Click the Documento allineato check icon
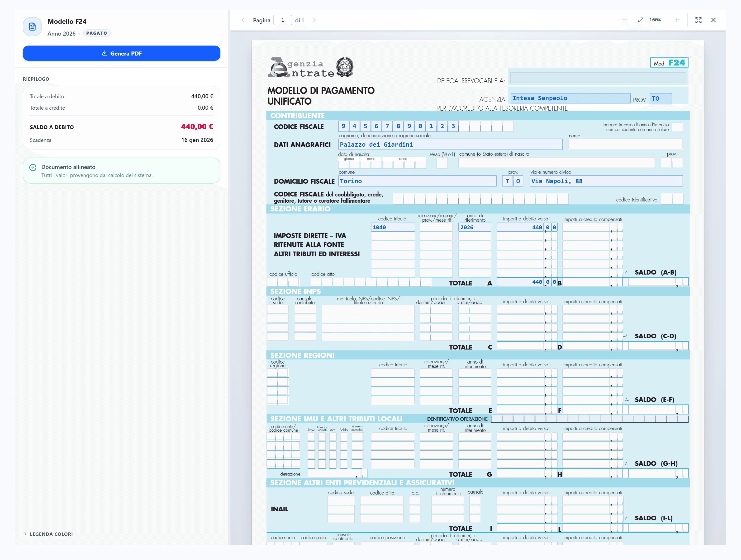This screenshot has width=741, height=560. tap(33, 167)
